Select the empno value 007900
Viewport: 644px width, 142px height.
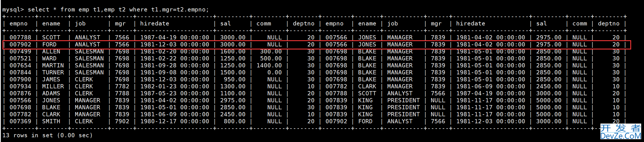(x=20, y=79)
